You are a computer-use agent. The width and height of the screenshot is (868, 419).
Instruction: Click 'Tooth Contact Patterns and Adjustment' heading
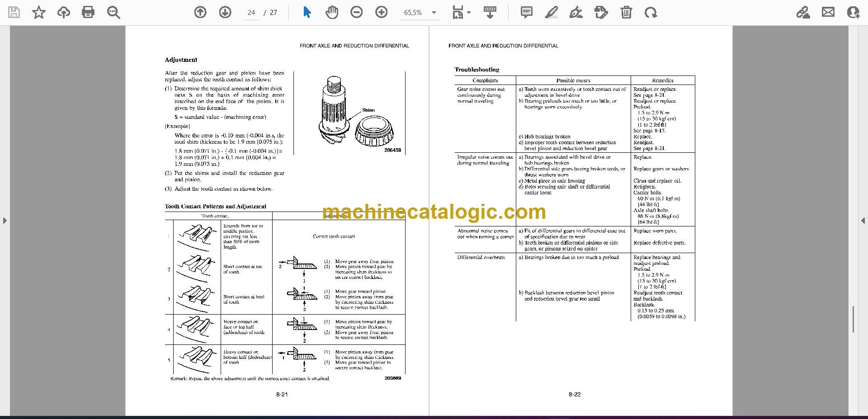pos(215,207)
